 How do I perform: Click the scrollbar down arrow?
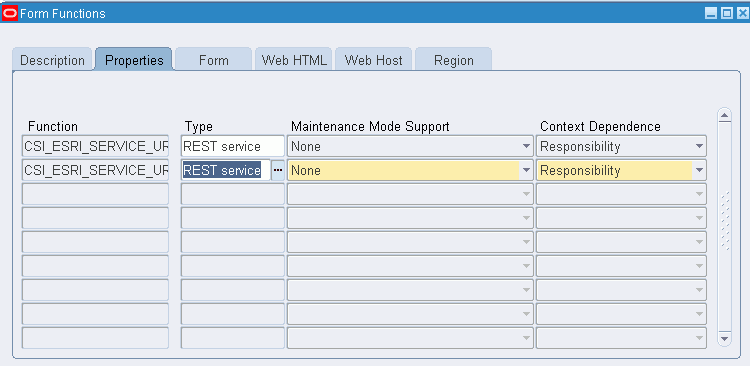[725, 338]
